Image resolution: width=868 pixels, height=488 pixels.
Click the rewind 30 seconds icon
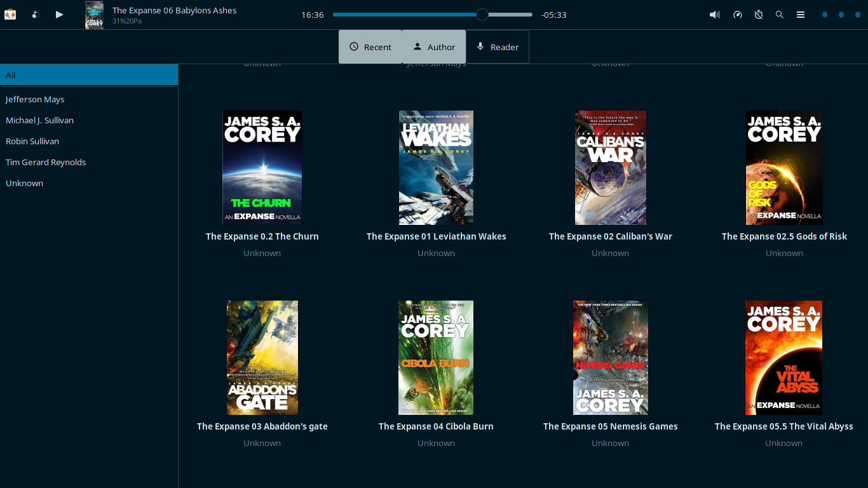[36, 15]
